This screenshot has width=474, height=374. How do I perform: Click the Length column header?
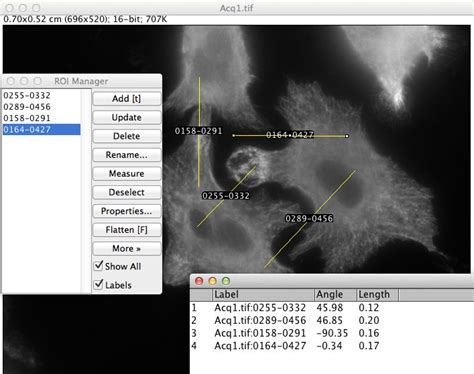(x=377, y=295)
